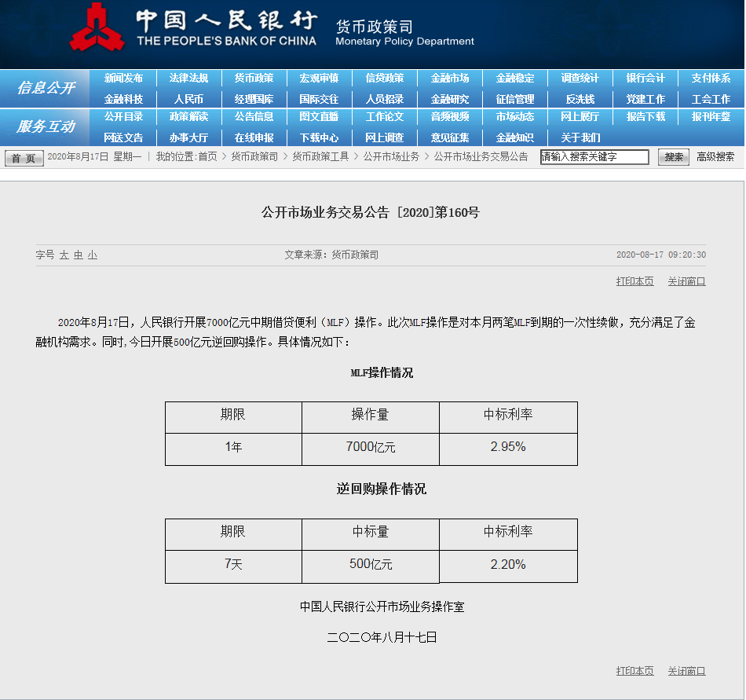The height and width of the screenshot is (700, 746).
Task: Open the 货币政策 navigation menu item
Action: [254, 79]
